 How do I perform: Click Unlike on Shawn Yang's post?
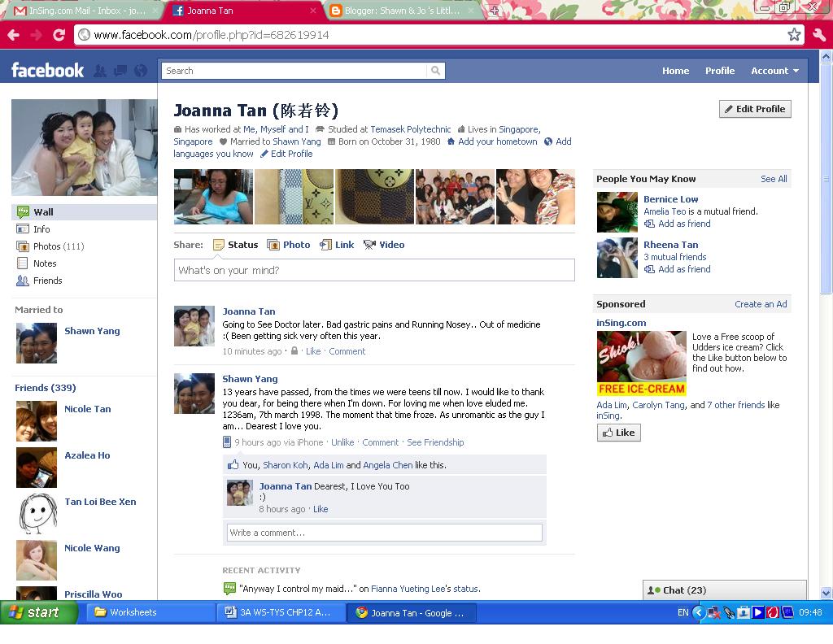(342, 442)
